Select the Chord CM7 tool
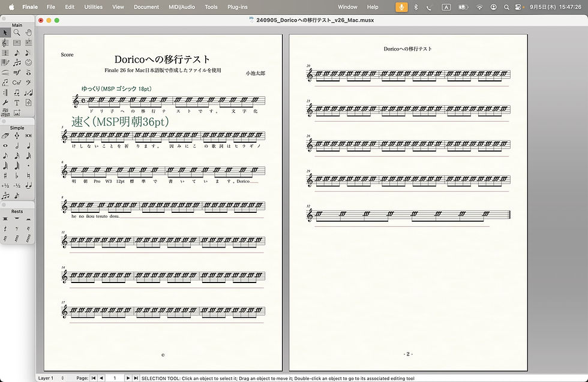The width and height of the screenshot is (588, 382). tap(17, 83)
